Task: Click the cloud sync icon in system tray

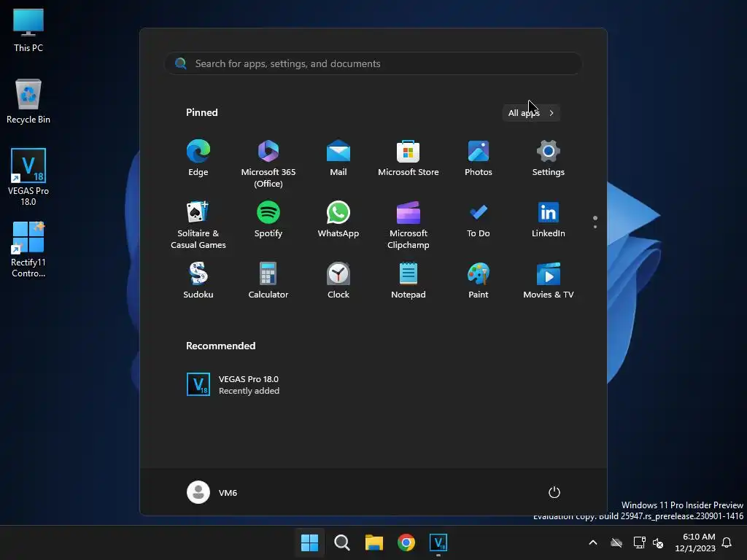Action: point(616,542)
